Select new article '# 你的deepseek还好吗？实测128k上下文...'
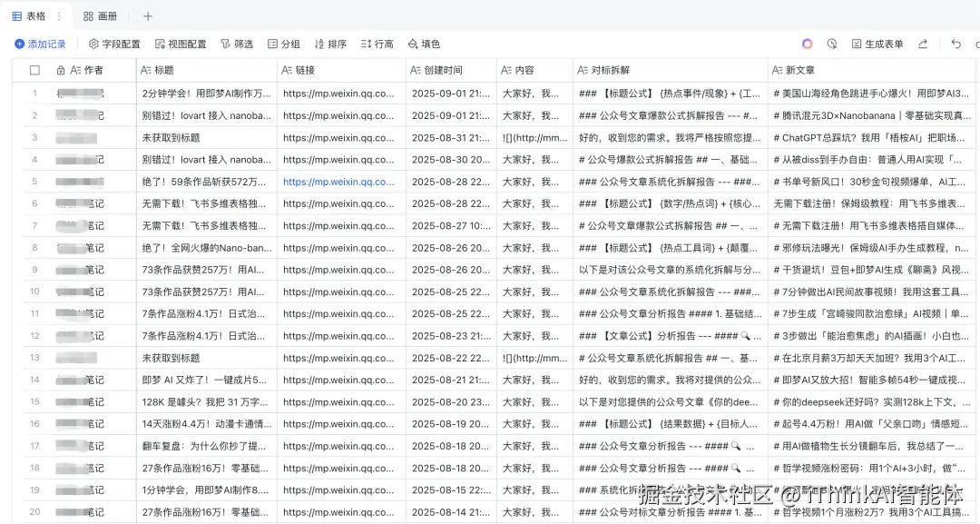Image resolution: width=980 pixels, height=524 pixels. (x=873, y=402)
